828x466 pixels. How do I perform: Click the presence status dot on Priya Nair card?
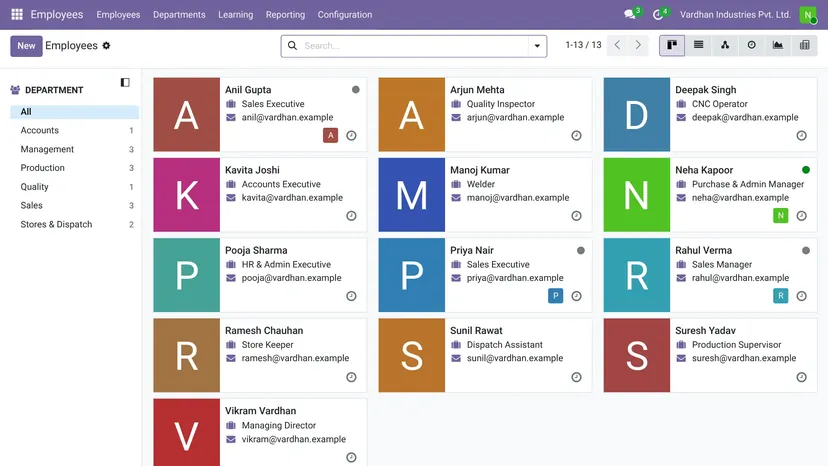point(581,250)
